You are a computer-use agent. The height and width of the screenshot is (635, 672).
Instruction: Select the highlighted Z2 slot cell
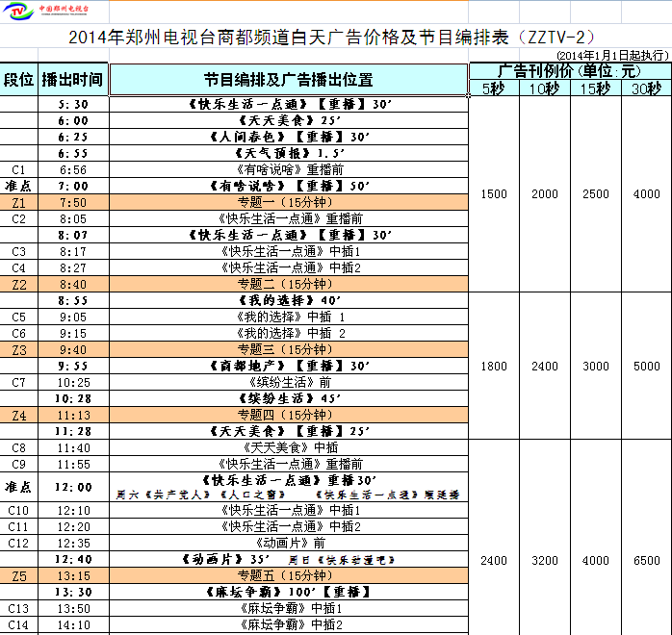pos(19,285)
